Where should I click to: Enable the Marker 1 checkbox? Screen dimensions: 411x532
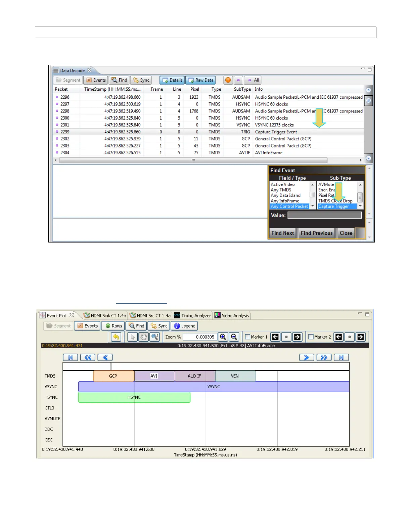pos(247,337)
